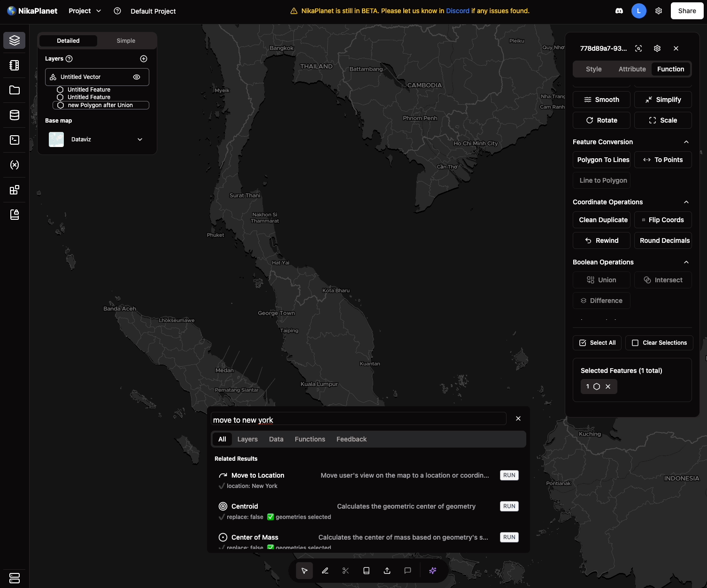Viewport: 707px width, 588px height.
Task: Click the upload icon in the bottom toolbar
Action: coord(387,571)
